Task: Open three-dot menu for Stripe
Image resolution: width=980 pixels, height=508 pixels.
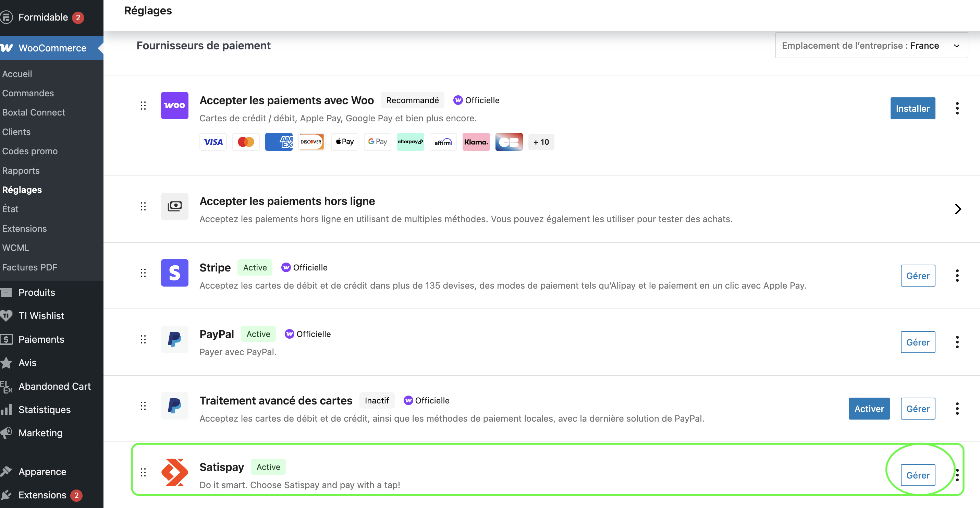Action: 957,276
